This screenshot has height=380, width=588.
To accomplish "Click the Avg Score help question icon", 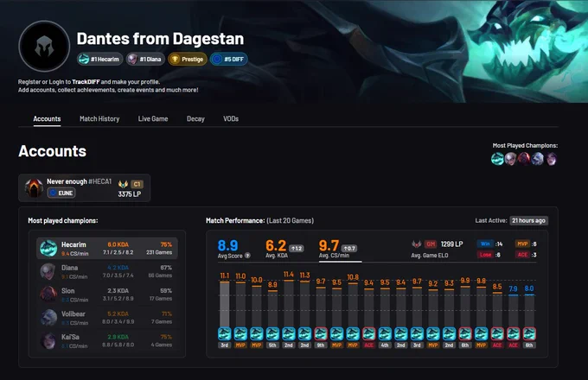I will [x=247, y=256].
